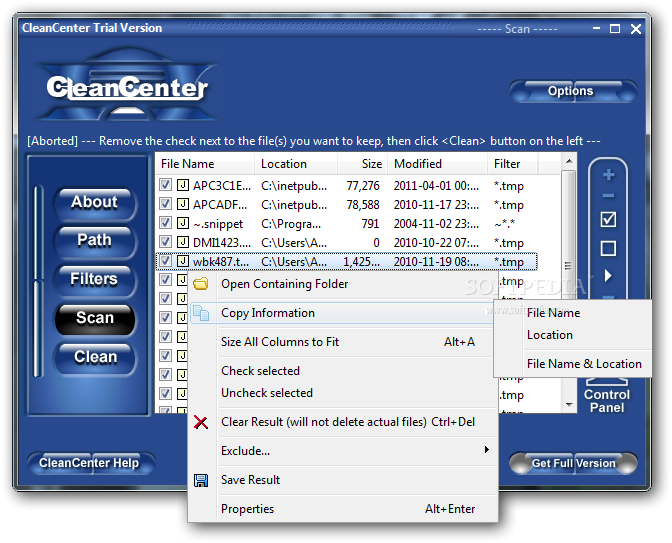
Task: Select the 77,276 size cell
Action: pos(363,186)
